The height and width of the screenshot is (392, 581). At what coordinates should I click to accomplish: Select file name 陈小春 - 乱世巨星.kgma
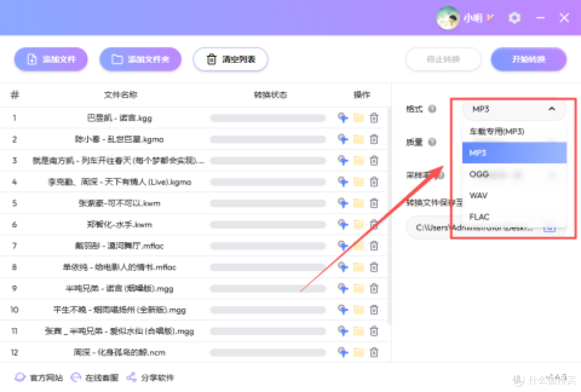(119, 139)
